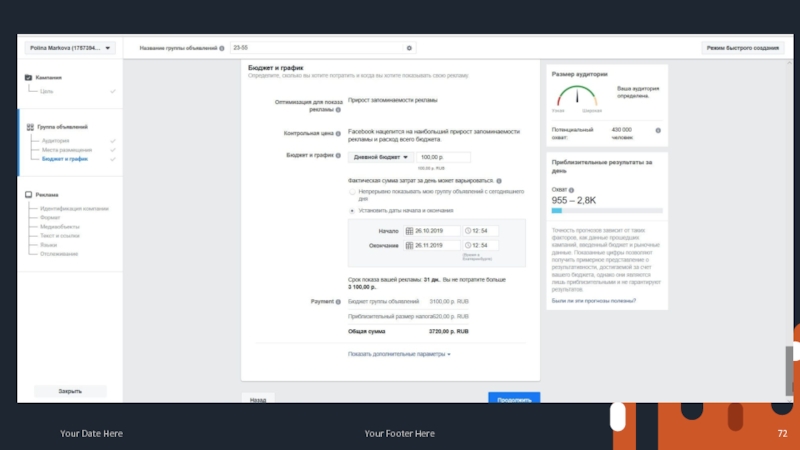Click the budget amount field 100,00 р.
The height and width of the screenshot is (450, 800).
442,157
